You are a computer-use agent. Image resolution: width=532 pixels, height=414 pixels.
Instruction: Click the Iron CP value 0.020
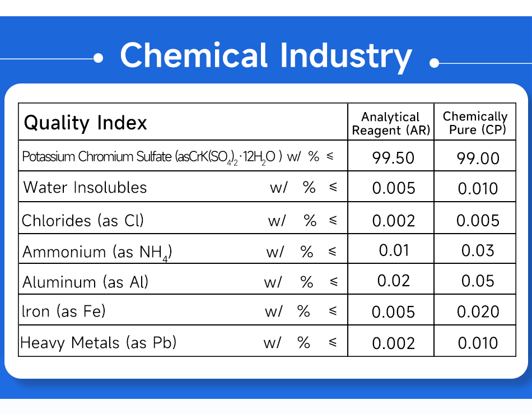point(478,312)
